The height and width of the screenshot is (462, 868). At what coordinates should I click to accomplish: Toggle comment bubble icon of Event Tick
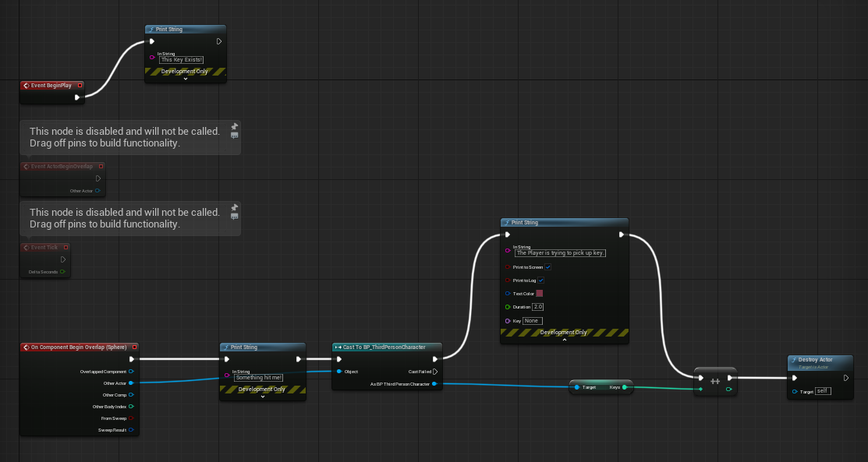tap(234, 217)
